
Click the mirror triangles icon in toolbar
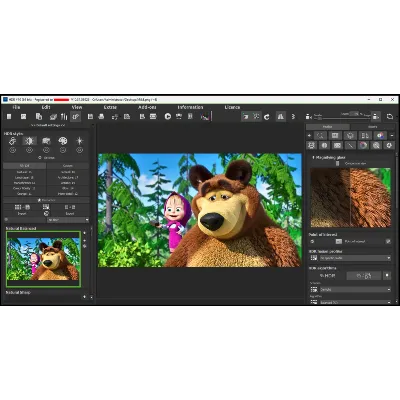click(281, 116)
